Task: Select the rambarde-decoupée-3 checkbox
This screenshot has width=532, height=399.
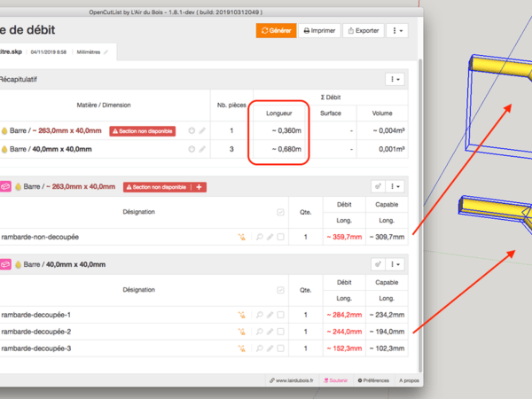Action: 281,348
